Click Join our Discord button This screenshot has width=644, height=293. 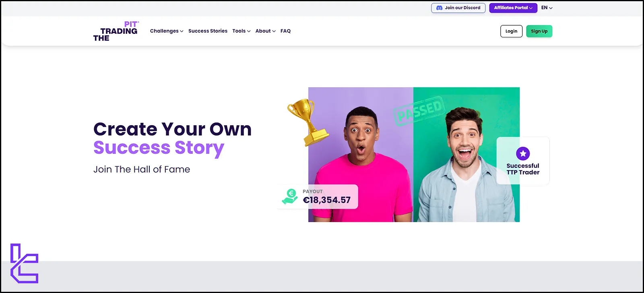pyautogui.click(x=458, y=8)
